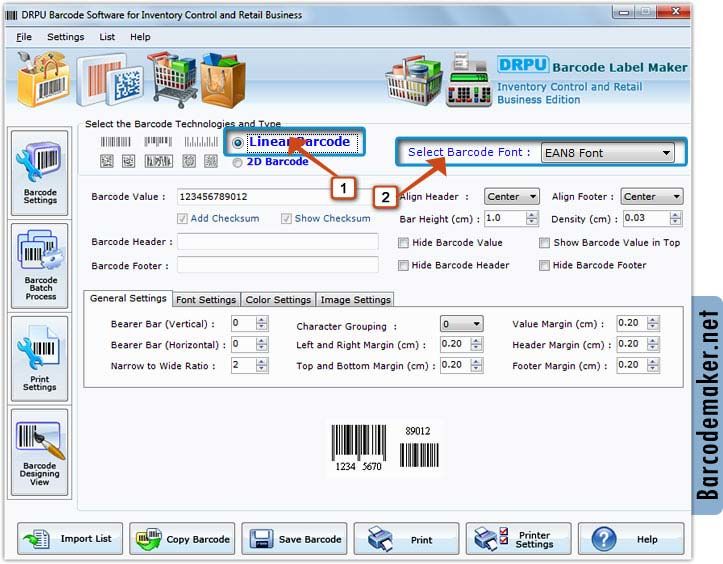Click the third linear barcode sample icon
The height and width of the screenshot is (564, 723).
click(x=201, y=142)
